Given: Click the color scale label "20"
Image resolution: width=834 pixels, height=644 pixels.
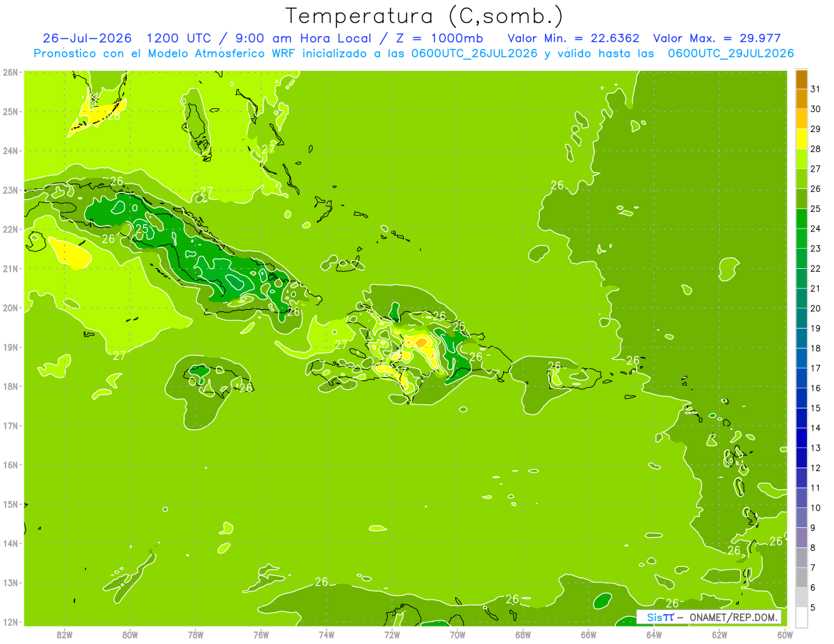Looking at the screenshot, I should pyautogui.click(x=816, y=308).
